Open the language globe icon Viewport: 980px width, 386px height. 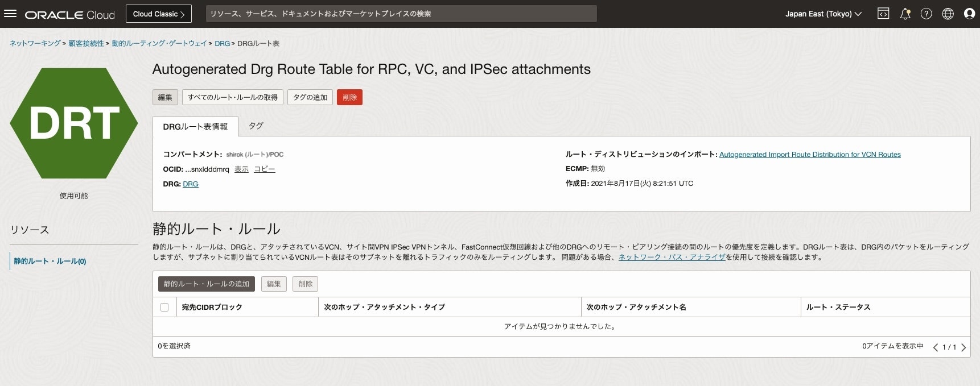948,14
